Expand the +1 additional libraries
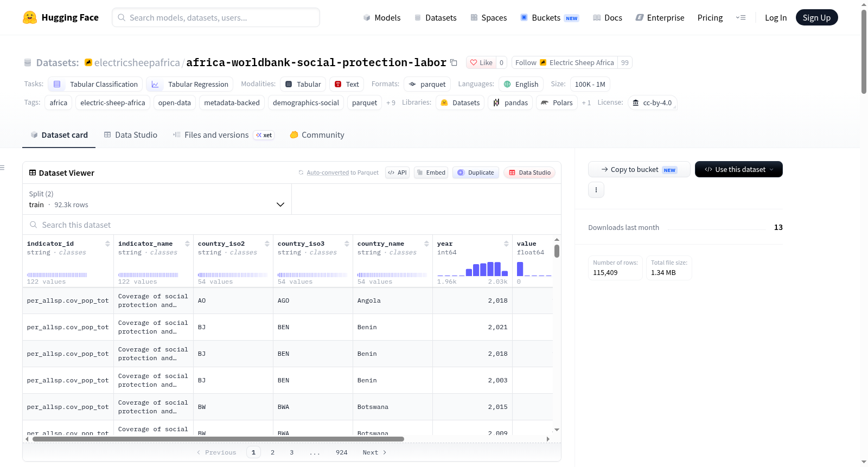This screenshot has width=868, height=467. (586, 103)
